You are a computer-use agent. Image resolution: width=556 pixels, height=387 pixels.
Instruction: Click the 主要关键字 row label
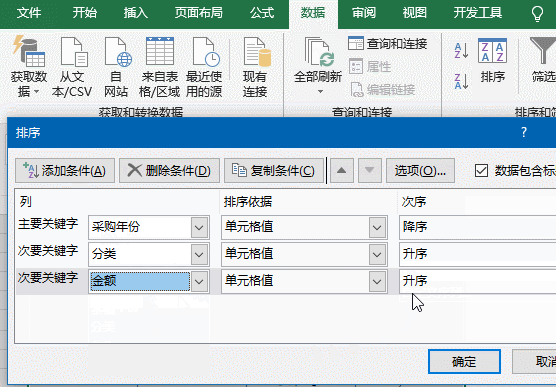[x=48, y=224]
